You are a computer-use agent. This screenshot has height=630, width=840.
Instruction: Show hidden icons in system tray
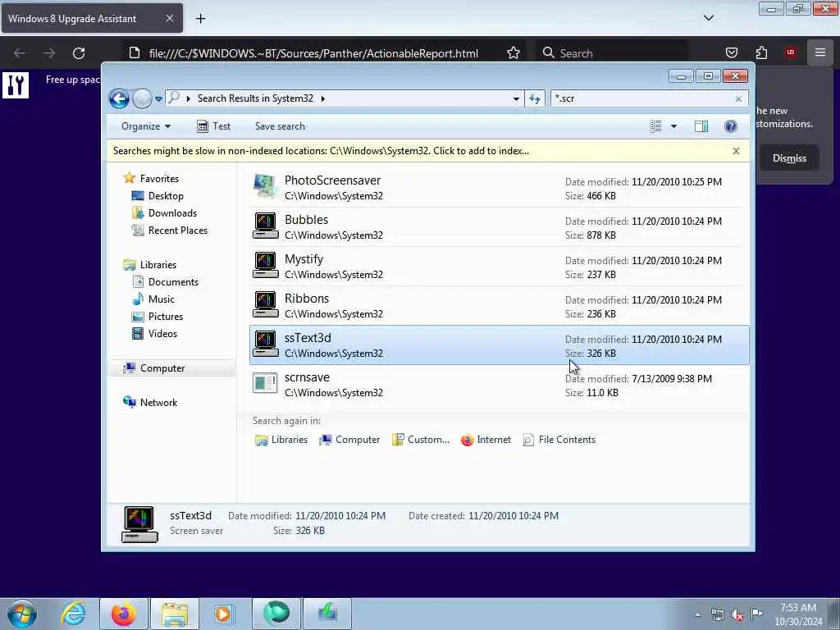point(697,615)
